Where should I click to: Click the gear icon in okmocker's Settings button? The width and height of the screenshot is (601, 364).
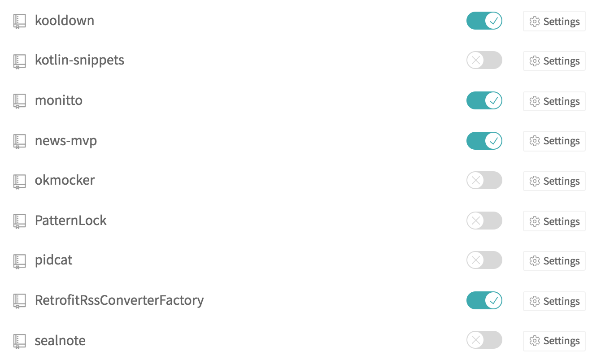tap(535, 181)
